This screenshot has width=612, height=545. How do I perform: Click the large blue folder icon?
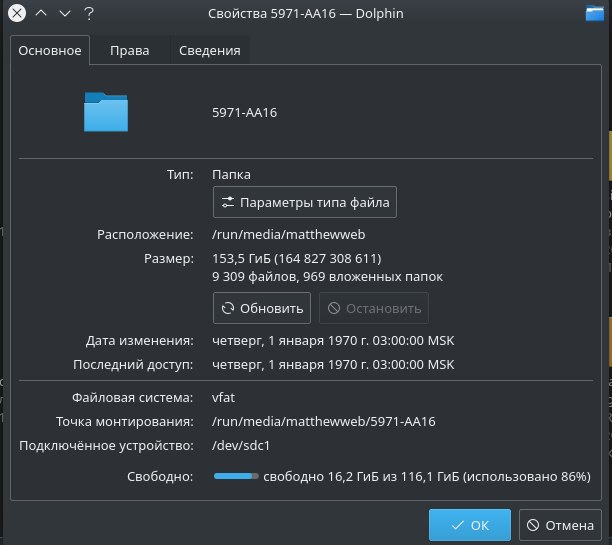point(106,112)
